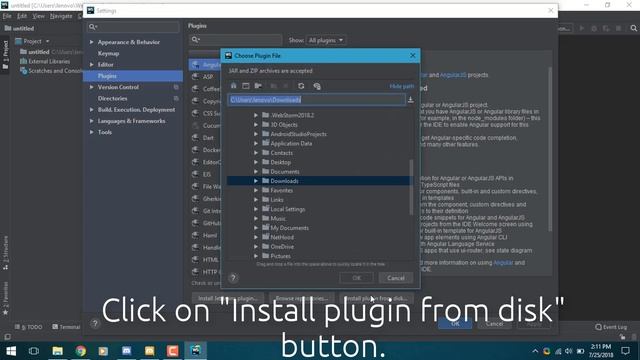Select the OneDrive folder
640x360 pixels.
point(282,247)
